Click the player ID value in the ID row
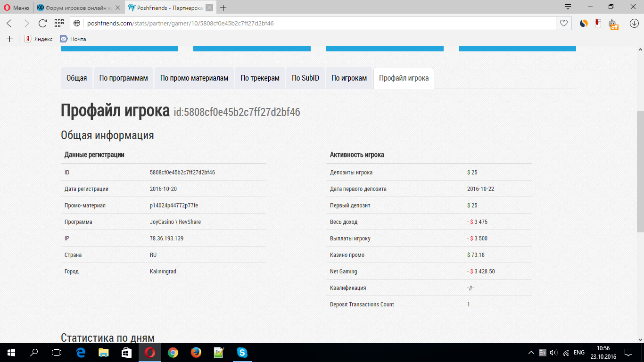Viewport: 644px width, 362px height. pyautogui.click(x=182, y=173)
